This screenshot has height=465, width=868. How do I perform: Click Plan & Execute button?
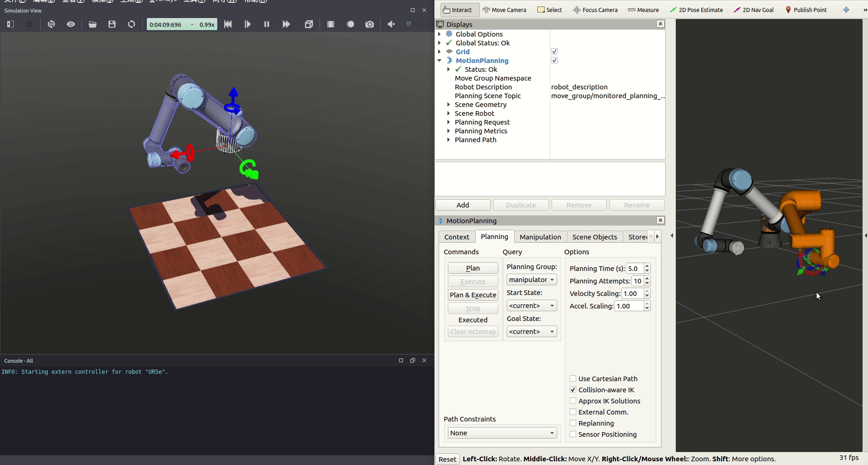(473, 295)
